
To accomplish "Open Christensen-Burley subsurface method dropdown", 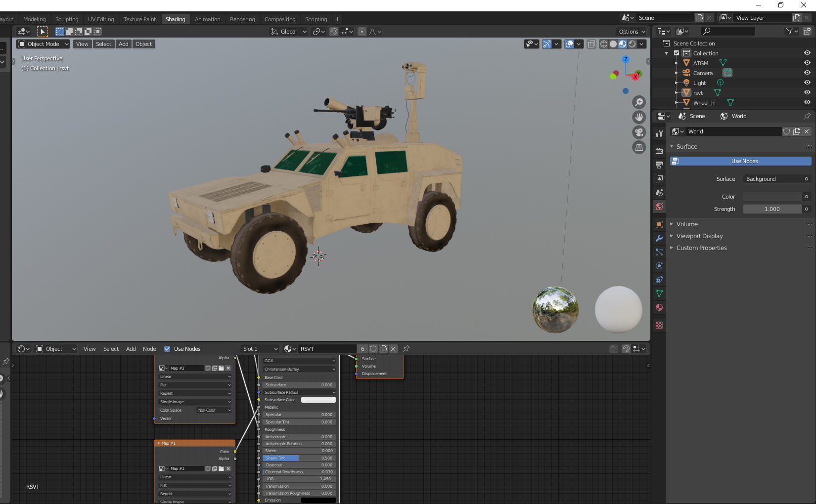I will point(299,369).
